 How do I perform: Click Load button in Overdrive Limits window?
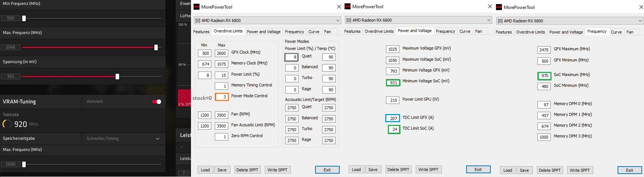pos(205,170)
